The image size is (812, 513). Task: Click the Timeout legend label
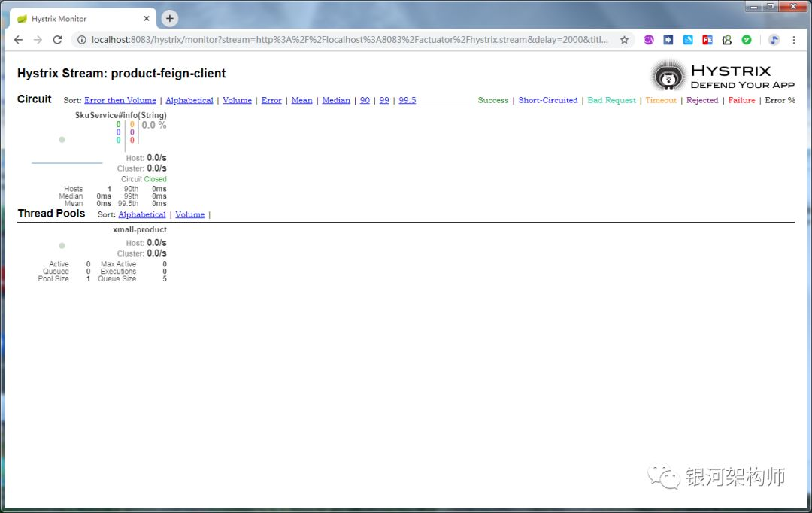tap(661, 100)
